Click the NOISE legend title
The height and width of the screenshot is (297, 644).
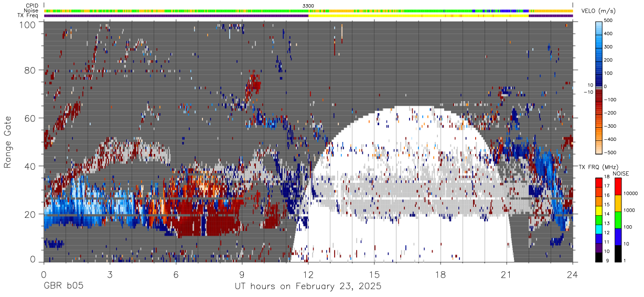pyautogui.click(x=621, y=173)
